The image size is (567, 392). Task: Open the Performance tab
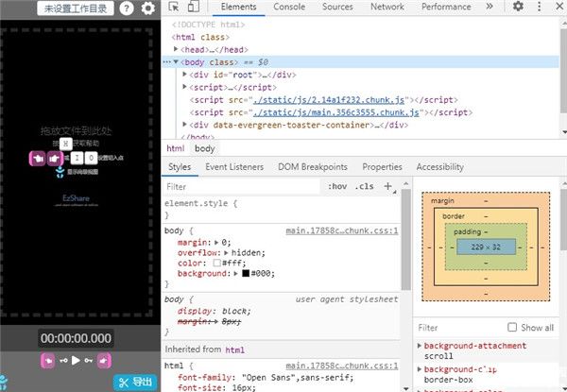[446, 7]
